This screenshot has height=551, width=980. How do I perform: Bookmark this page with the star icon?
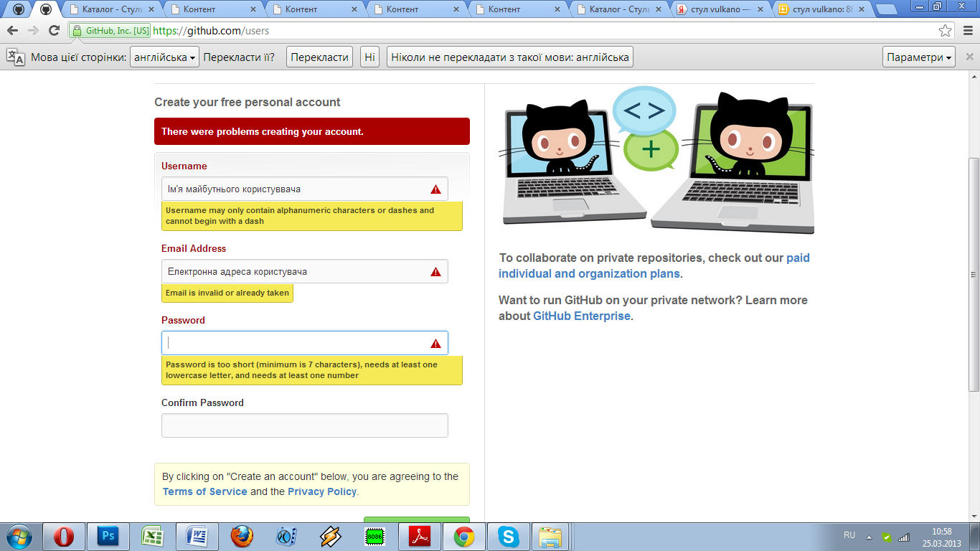tap(946, 31)
